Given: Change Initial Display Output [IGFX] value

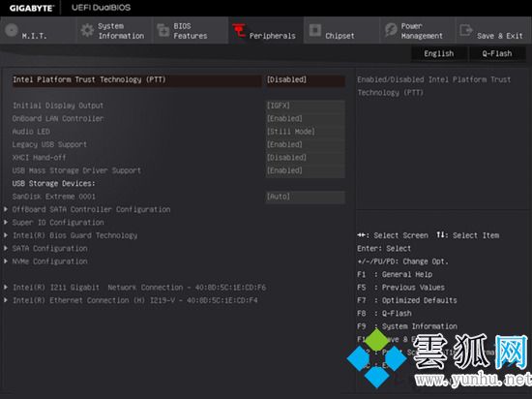Looking at the screenshot, I should coord(306,106).
